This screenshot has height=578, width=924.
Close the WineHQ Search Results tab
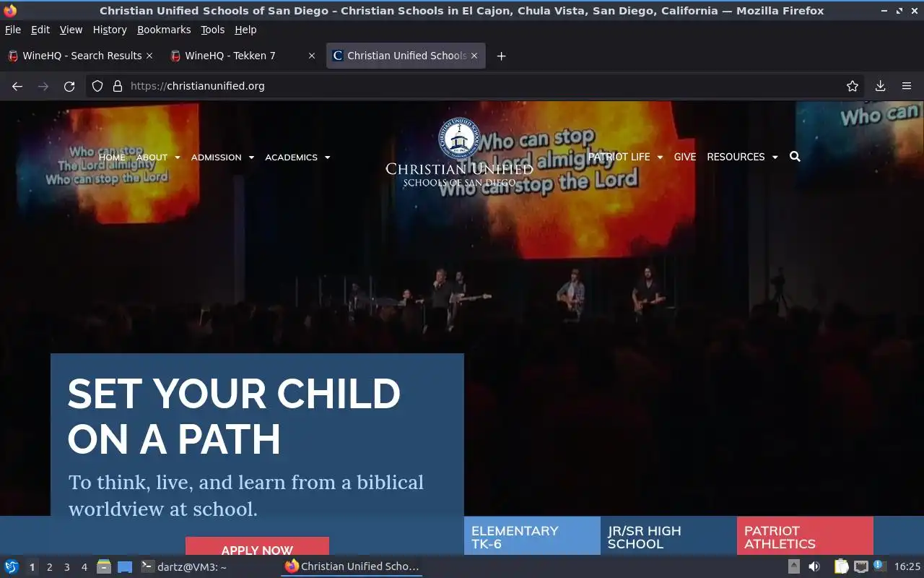[149, 56]
